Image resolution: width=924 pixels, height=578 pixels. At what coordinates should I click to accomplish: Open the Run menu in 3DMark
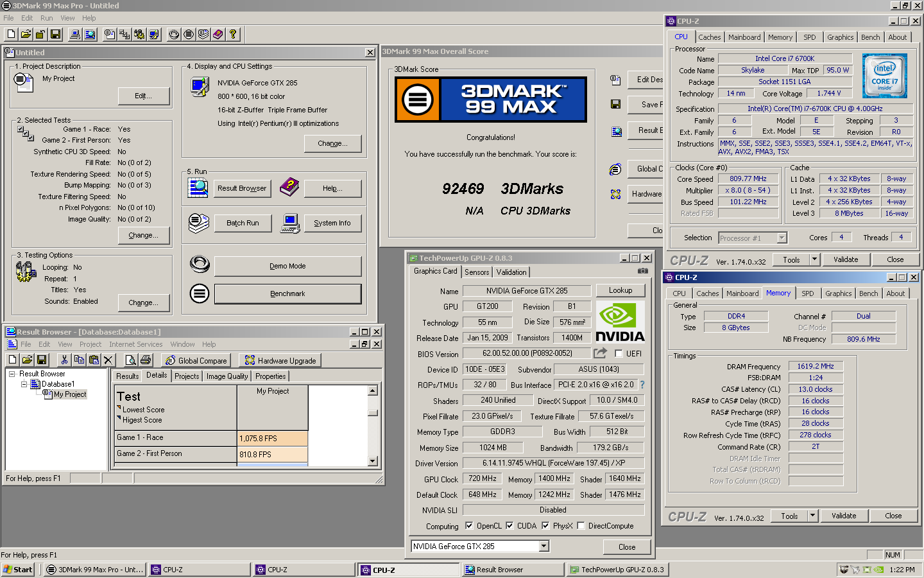pyautogui.click(x=47, y=18)
